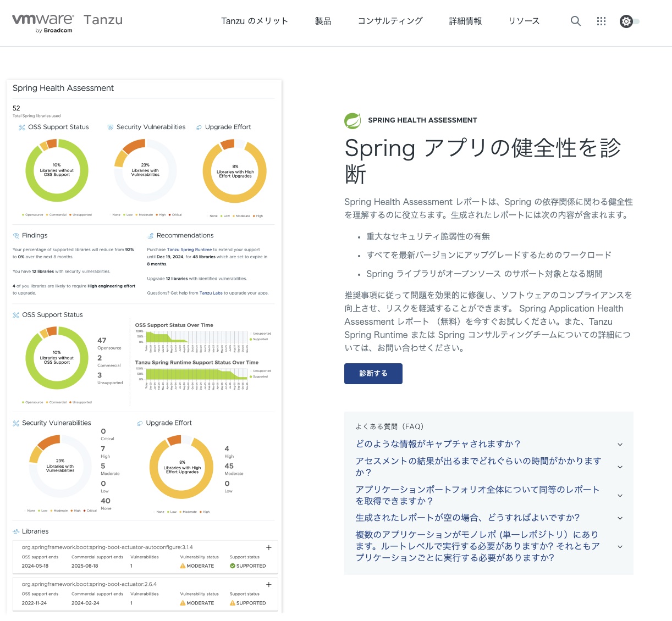Click the Spring Health Assessment report image
The width and height of the screenshot is (672, 621).
(144, 346)
